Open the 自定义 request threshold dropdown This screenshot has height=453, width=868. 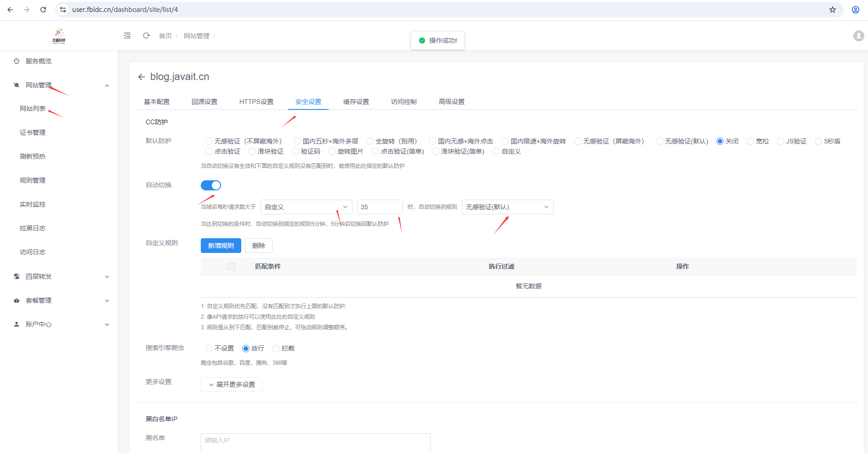306,207
